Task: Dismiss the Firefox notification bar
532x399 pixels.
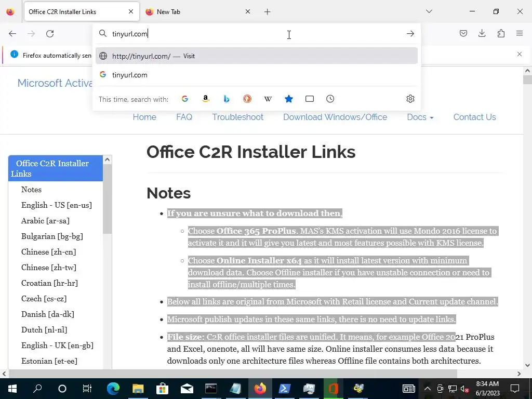Action: pos(520,54)
